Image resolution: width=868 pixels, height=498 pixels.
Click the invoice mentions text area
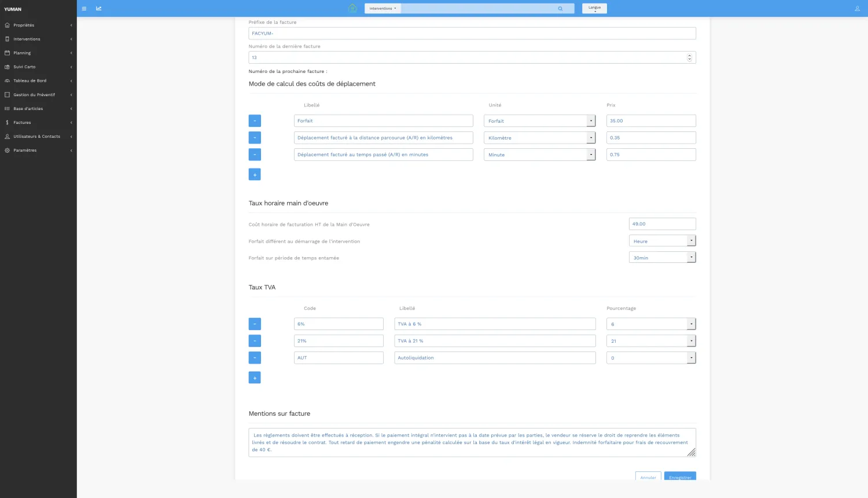(x=472, y=442)
